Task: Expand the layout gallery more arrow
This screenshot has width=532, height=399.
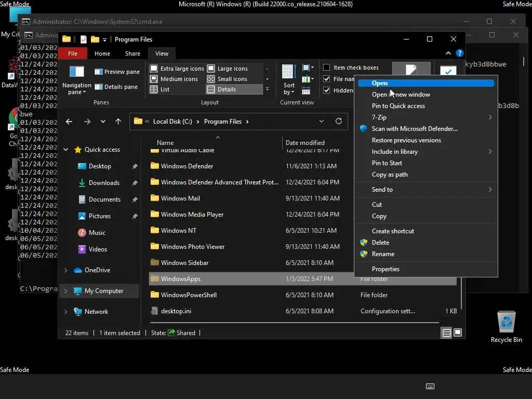Action: tap(268, 89)
